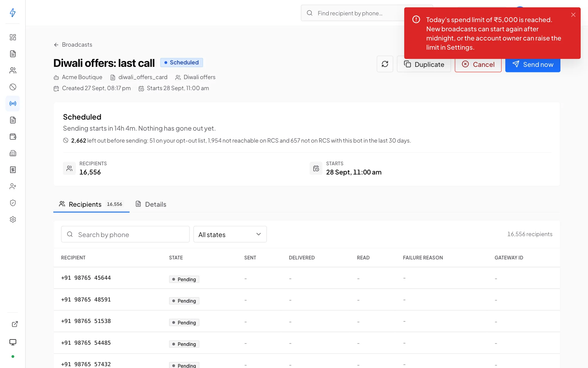Image resolution: width=588 pixels, height=368 pixels.
Task: Click diwali_offers_card template name
Action: pyautogui.click(x=143, y=77)
